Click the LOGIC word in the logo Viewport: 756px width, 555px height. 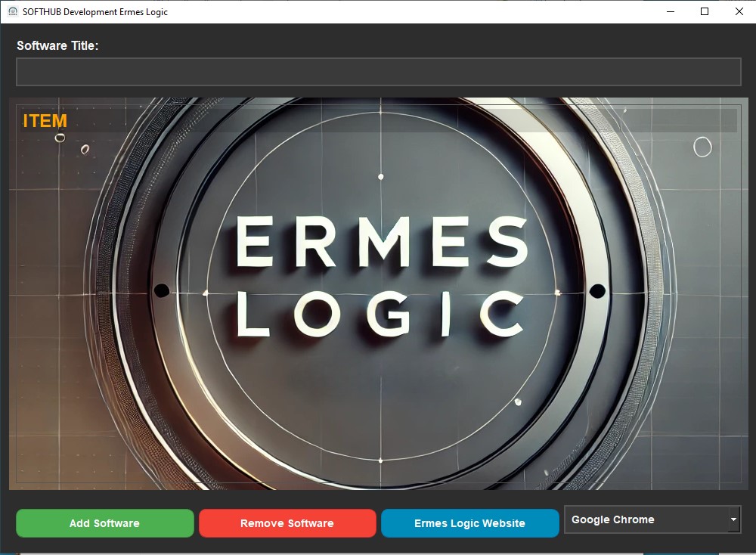(x=380, y=314)
